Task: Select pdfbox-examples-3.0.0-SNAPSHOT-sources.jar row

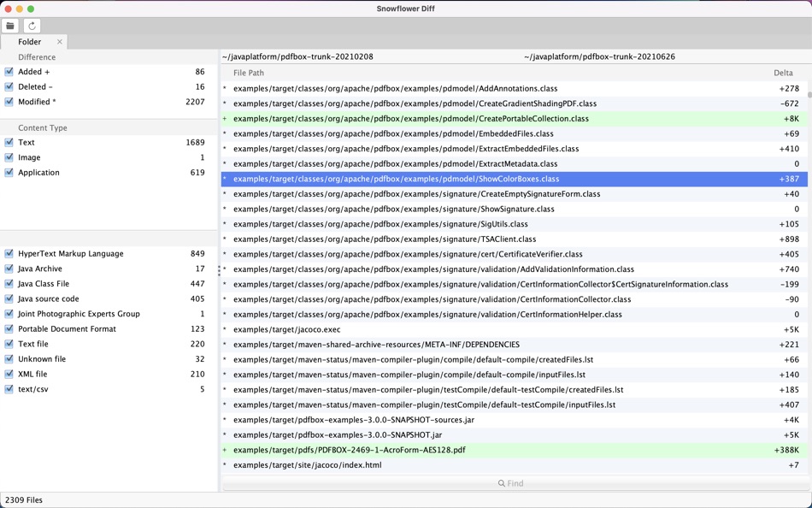Action: [x=515, y=419]
